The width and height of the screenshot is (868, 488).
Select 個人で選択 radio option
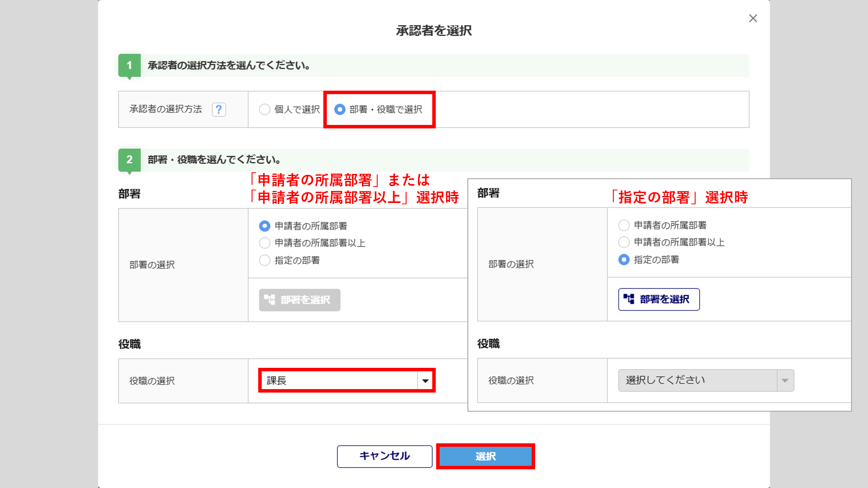coord(265,109)
